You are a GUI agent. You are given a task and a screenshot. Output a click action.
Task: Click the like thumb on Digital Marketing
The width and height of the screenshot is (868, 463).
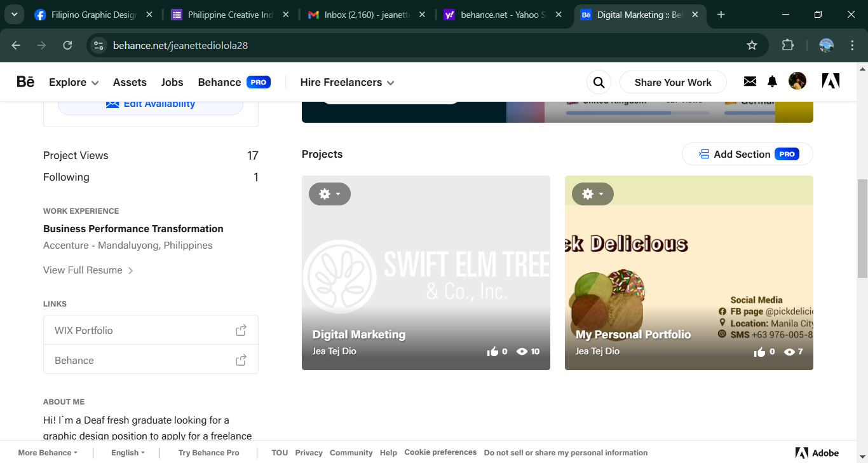(492, 352)
